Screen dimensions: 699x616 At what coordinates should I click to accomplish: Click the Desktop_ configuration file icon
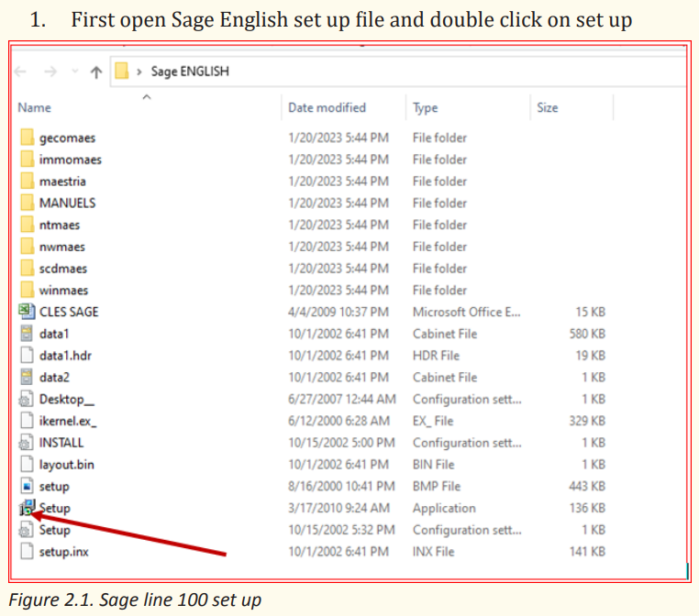click(x=26, y=399)
